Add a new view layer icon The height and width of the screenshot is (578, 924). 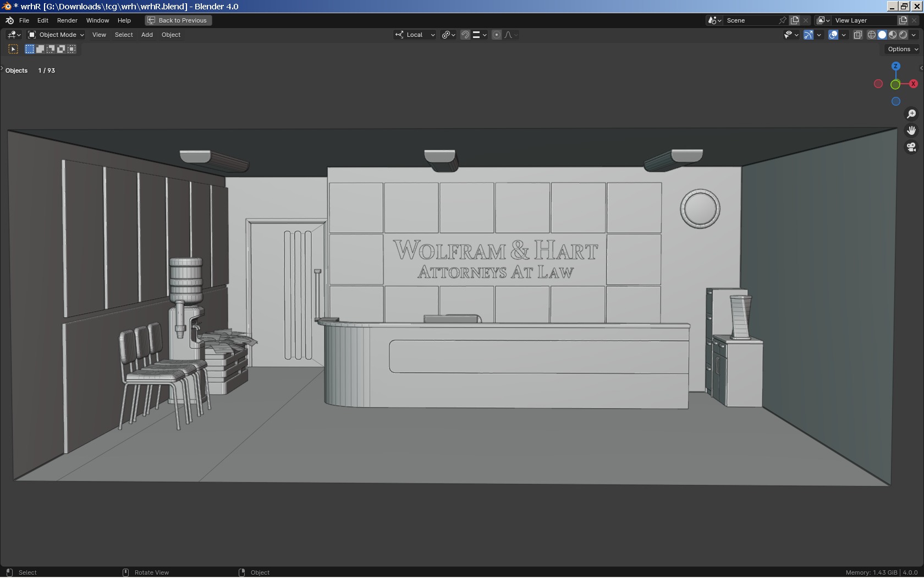[x=903, y=20]
